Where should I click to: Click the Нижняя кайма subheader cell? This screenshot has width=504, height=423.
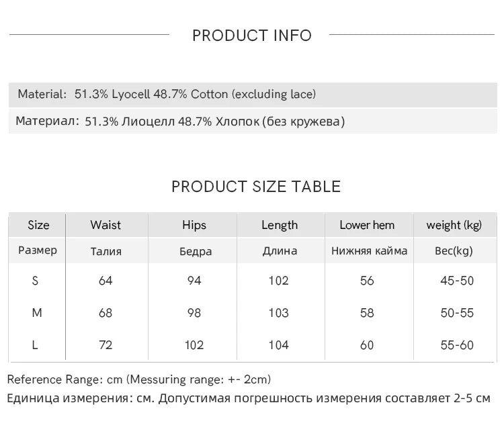(x=370, y=251)
